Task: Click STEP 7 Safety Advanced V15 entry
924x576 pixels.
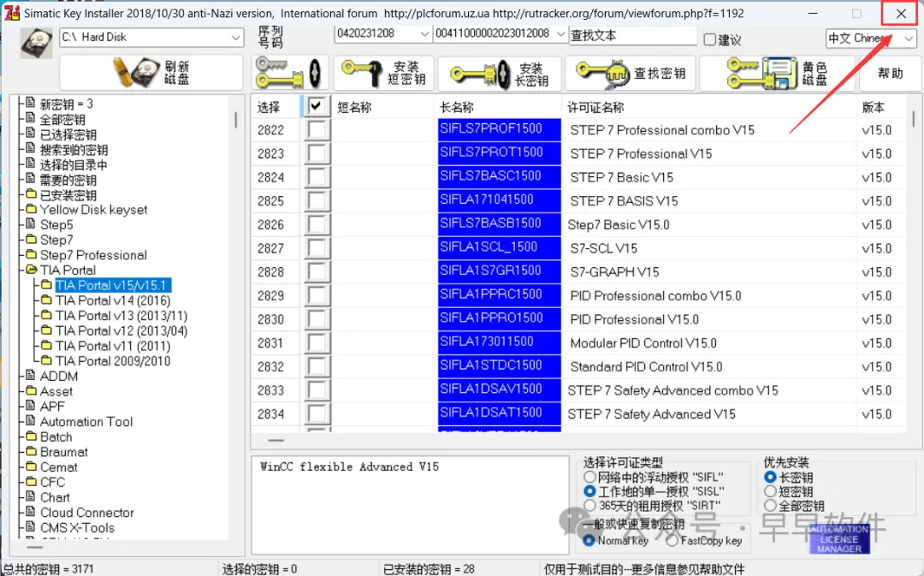Action: point(651,414)
